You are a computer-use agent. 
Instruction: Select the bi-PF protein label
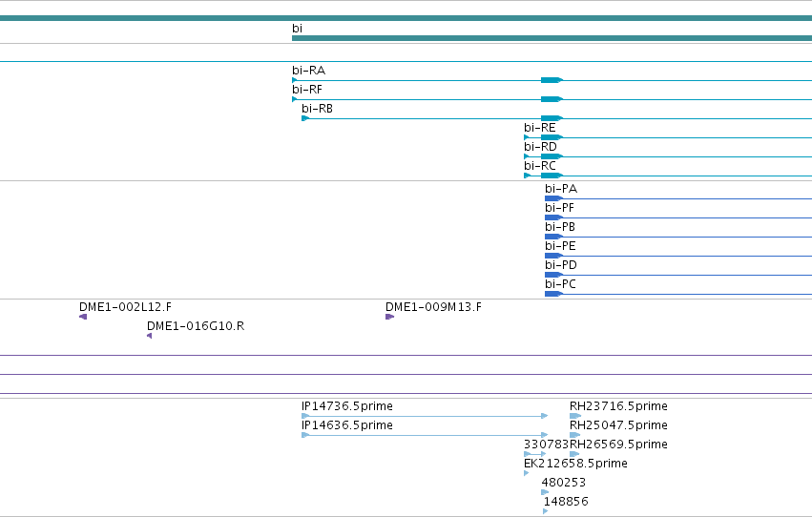559,208
